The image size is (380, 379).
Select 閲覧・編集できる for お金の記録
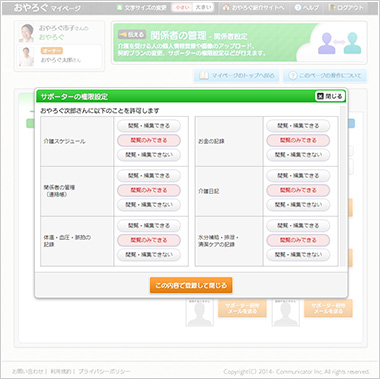coord(298,126)
